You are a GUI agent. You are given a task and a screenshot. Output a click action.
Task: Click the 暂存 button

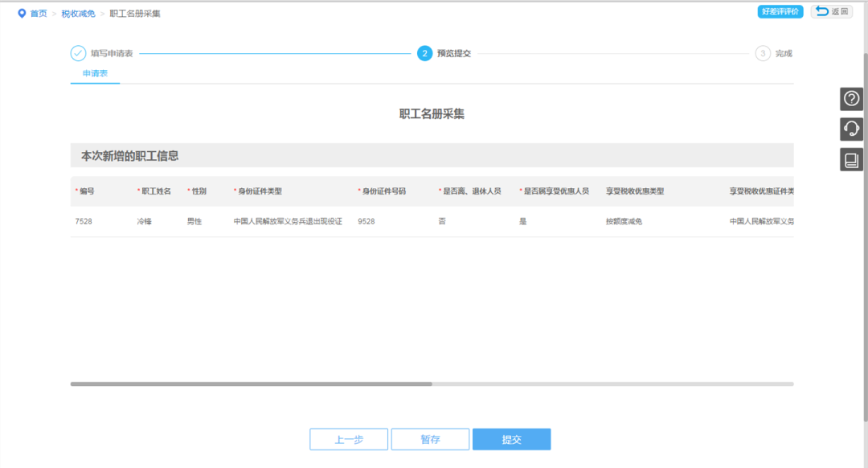[x=430, y=439]
